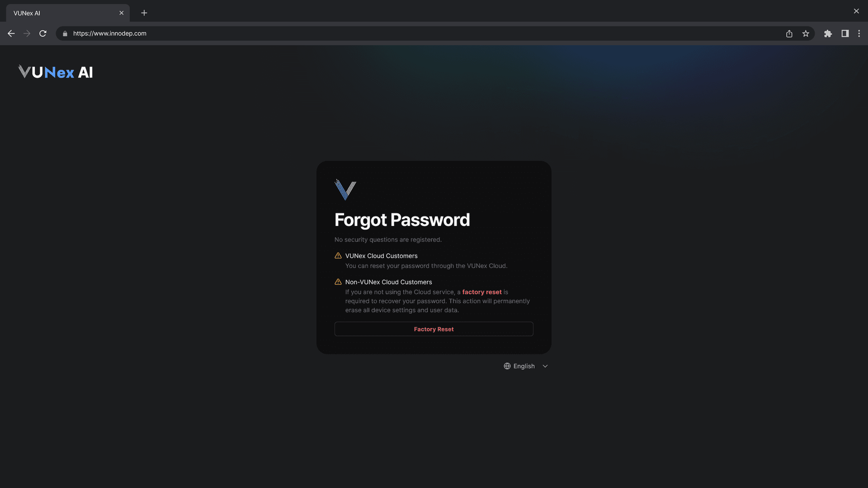Reload the page with refresh icon

coord(43,33)
